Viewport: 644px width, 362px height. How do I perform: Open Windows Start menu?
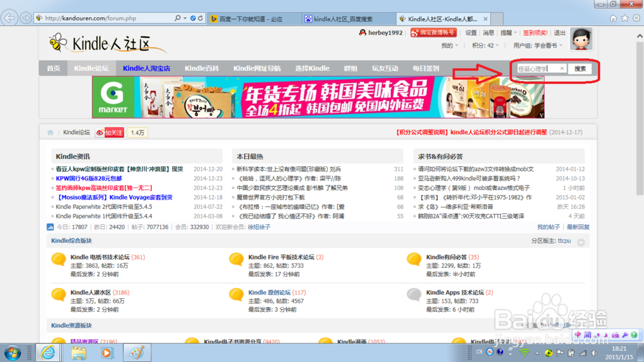(13, 353)
